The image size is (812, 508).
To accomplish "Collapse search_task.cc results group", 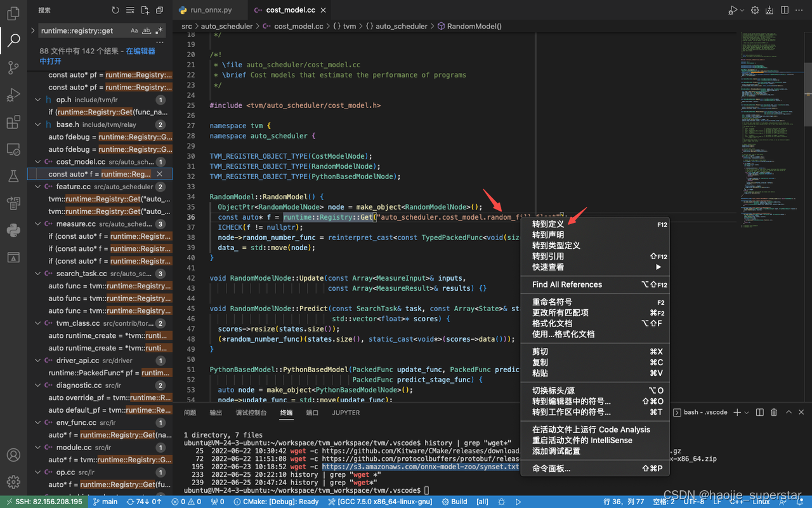I will 38,274.
